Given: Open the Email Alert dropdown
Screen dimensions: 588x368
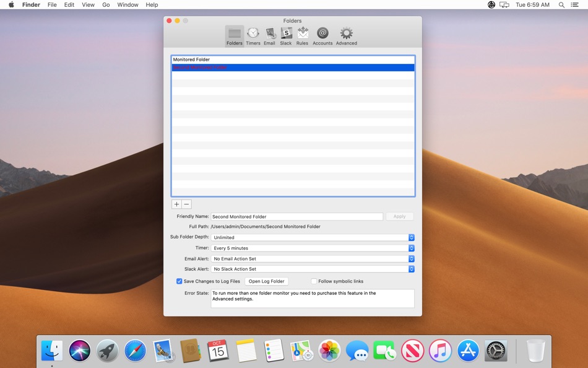Looking at the screenshot, I should click(x=313, y=259).
